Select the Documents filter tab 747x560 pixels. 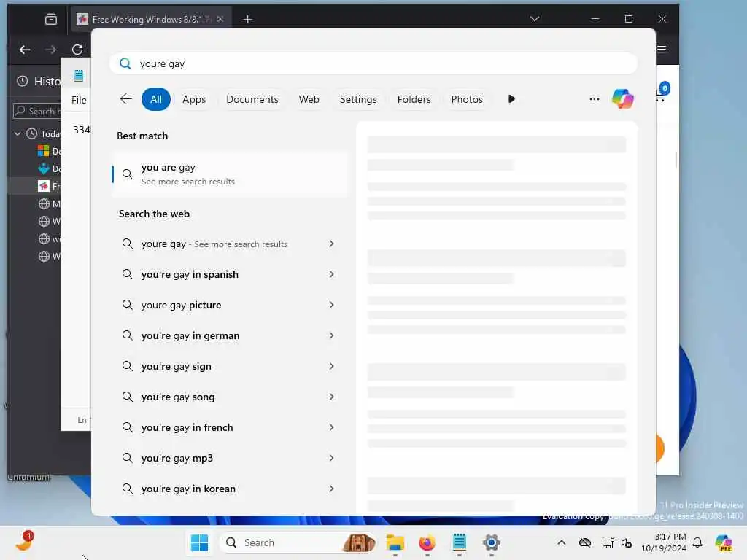(252, 99)
